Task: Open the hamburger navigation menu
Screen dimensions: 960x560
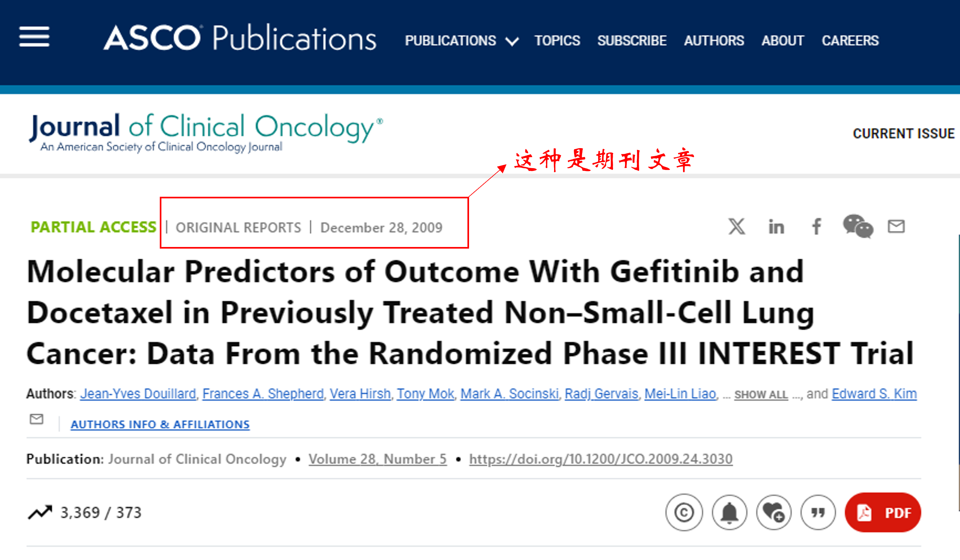Action: 34,37
